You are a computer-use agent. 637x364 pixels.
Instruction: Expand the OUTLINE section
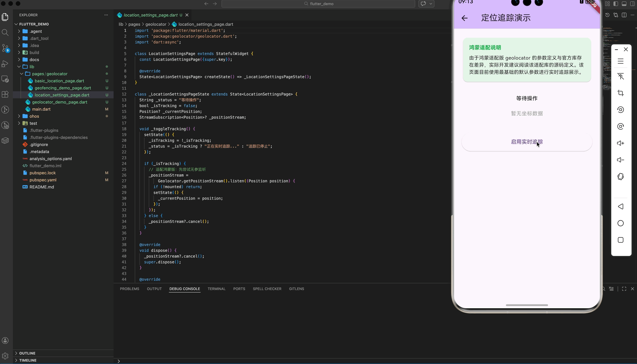[27, 353]
